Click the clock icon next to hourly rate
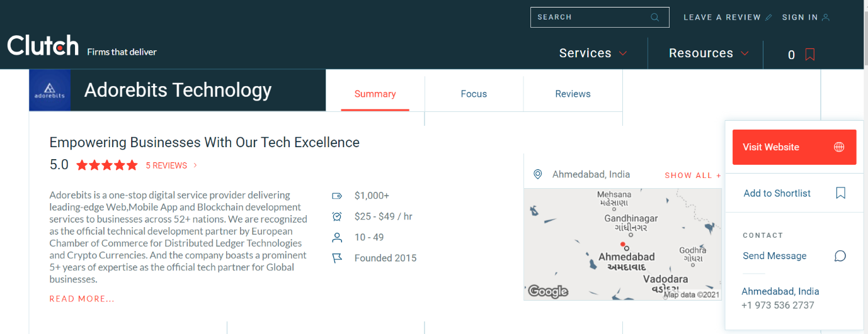 337,216
